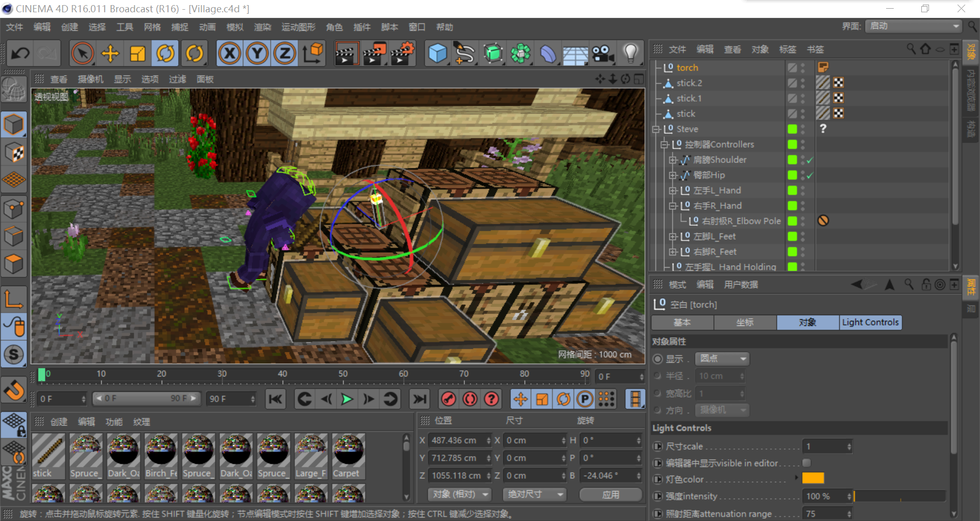Select the stick.2 object
980x521 pixels.
689,83
